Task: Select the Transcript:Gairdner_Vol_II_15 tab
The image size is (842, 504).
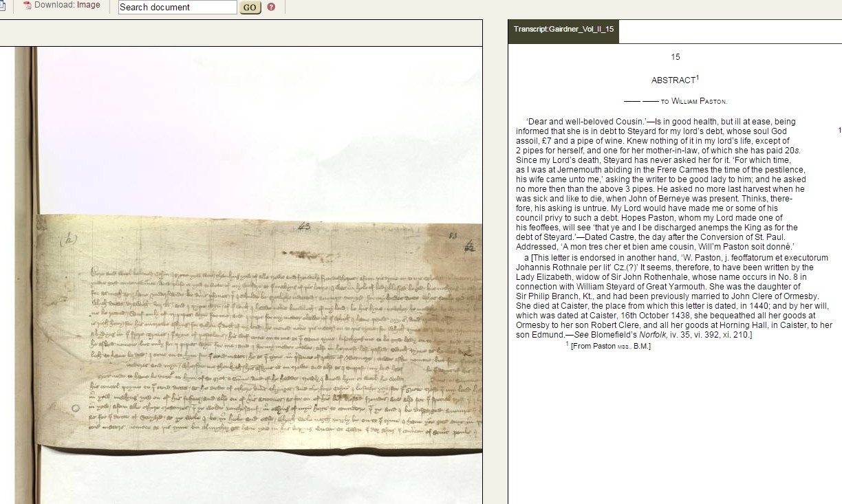Action: (x=563, y=30)
